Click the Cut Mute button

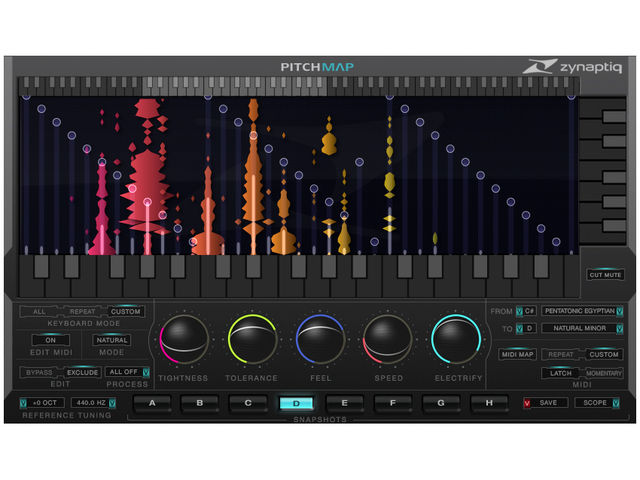tap(605, 275)
